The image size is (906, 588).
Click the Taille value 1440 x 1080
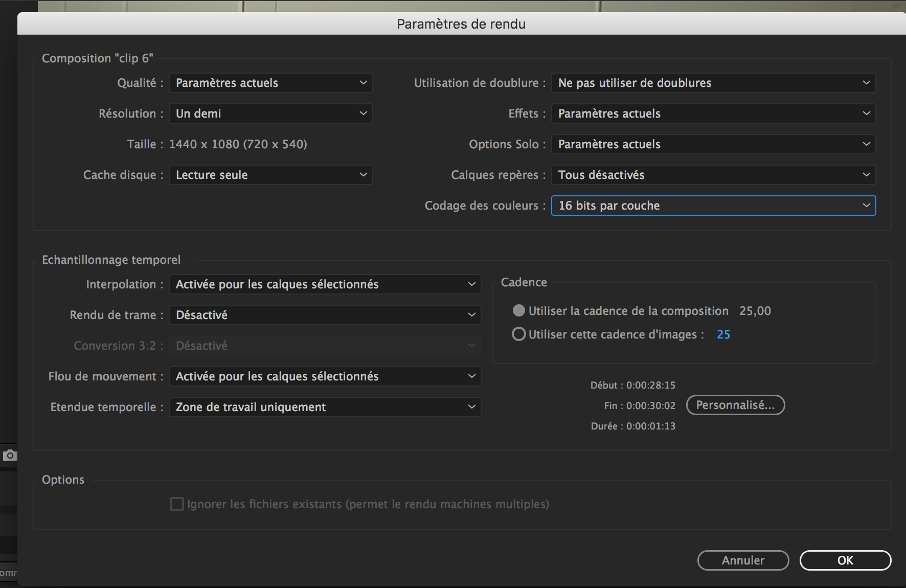(x=238, y=144)
